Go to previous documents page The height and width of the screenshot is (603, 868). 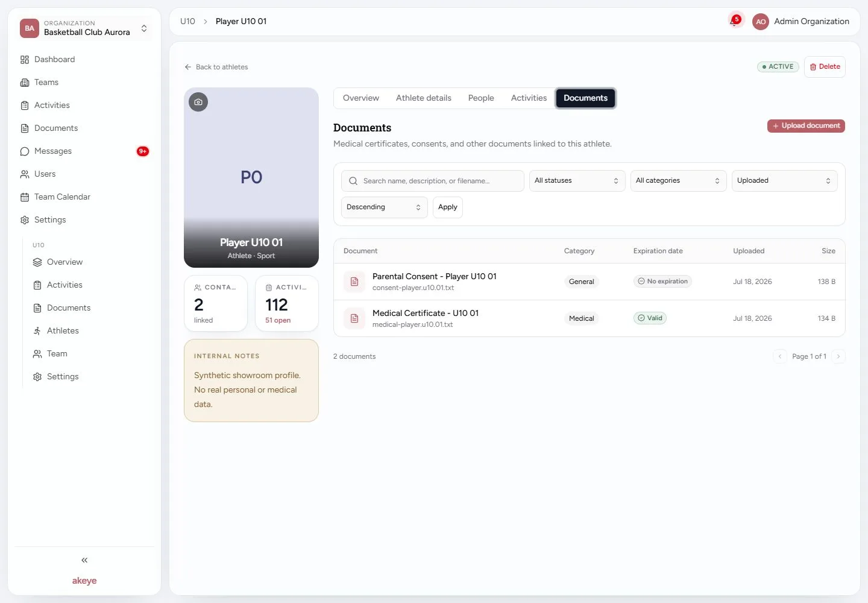click(x=780, y=356)
